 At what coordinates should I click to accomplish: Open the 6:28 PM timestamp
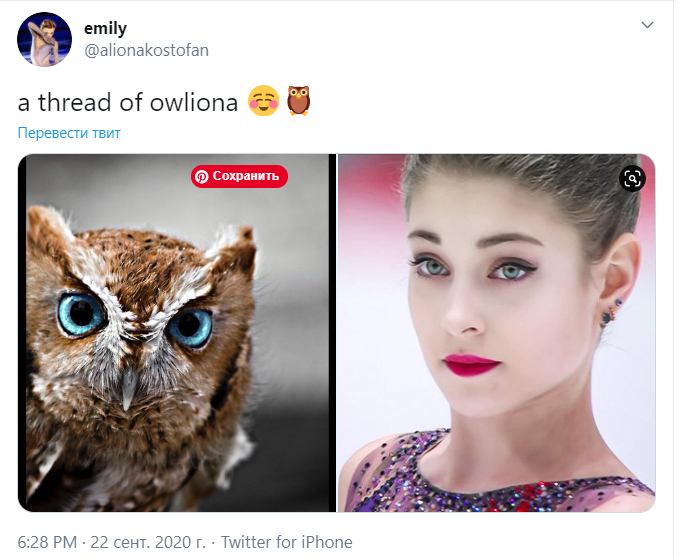coord(48,542)
